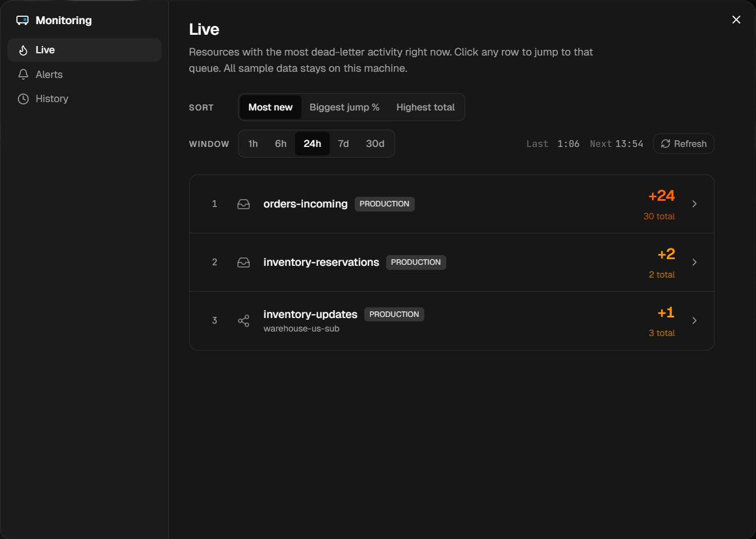
Task: Open the Alerts section
Action: point(85,74)
